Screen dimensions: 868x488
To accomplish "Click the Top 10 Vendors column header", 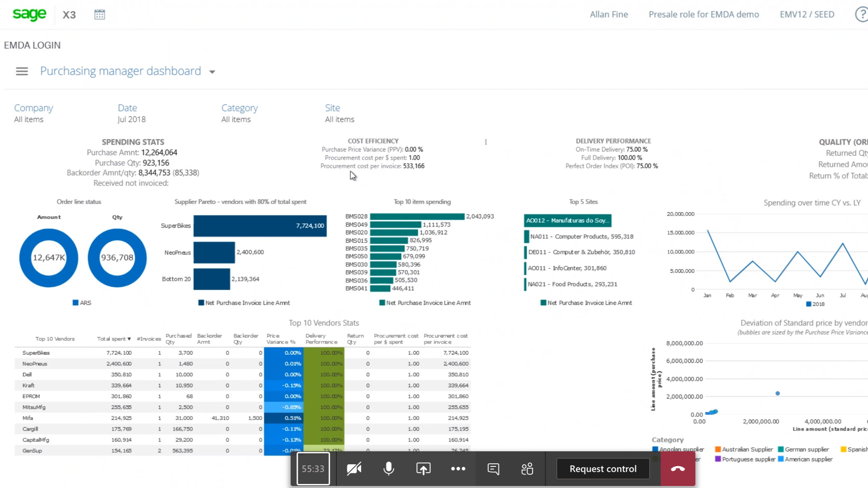I will tap(55, 339).
